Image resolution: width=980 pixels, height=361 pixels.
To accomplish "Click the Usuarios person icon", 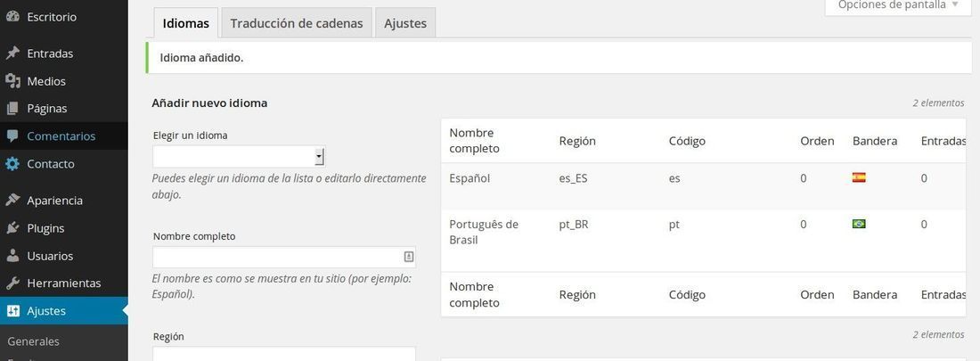I will pyautogui.click(x=12, y=255).
